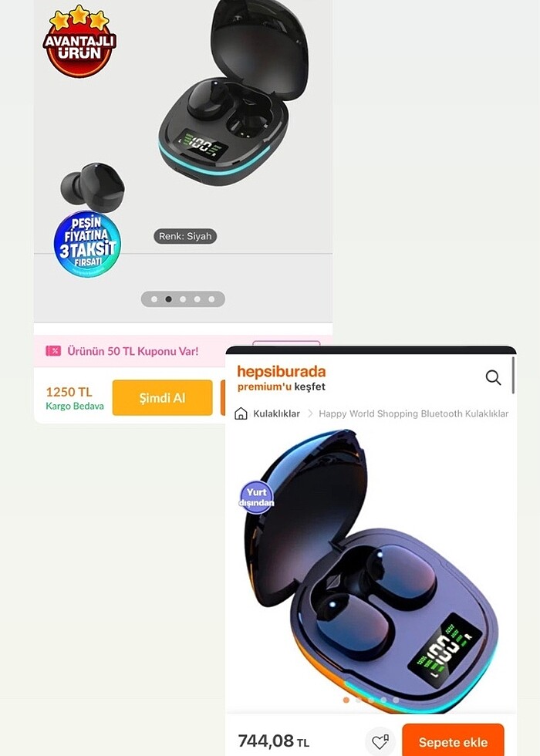
Task: Tap the coupon ticket icon
Action: coord(53,351)
